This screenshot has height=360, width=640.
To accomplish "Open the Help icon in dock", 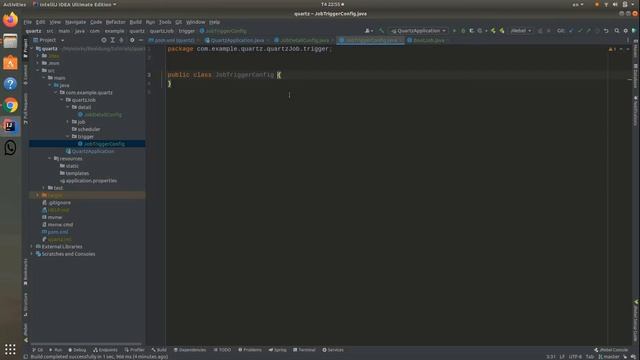I will click(x=10, y=84).
